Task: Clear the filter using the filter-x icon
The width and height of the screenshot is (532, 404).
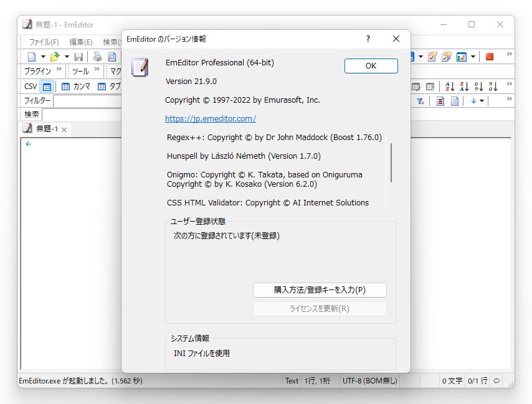Action: coord(420,101)
